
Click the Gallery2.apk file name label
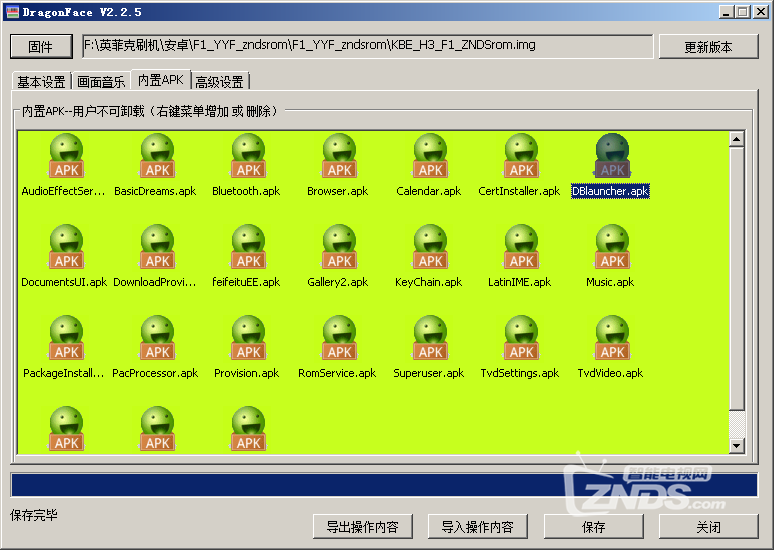(338, 282)
